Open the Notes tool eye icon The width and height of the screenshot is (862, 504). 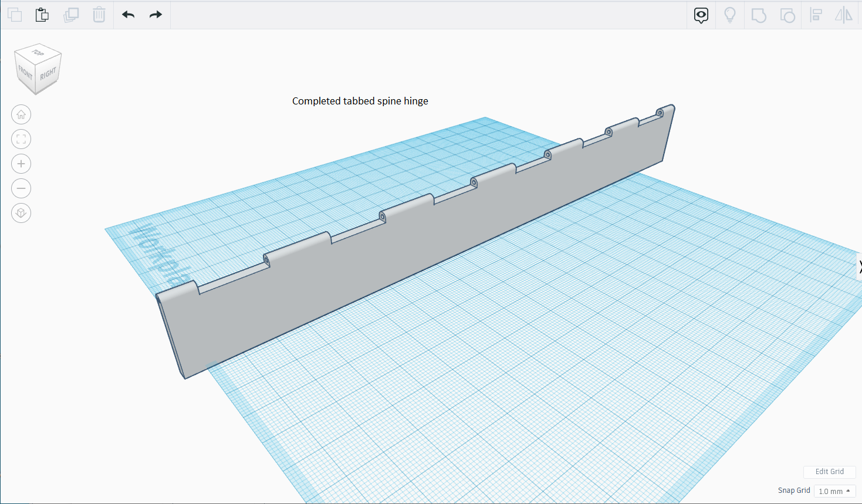pos(701,15)
